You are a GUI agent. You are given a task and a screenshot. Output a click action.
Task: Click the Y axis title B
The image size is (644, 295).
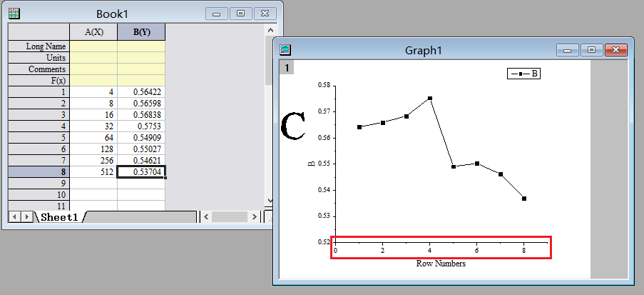point(312,164)
